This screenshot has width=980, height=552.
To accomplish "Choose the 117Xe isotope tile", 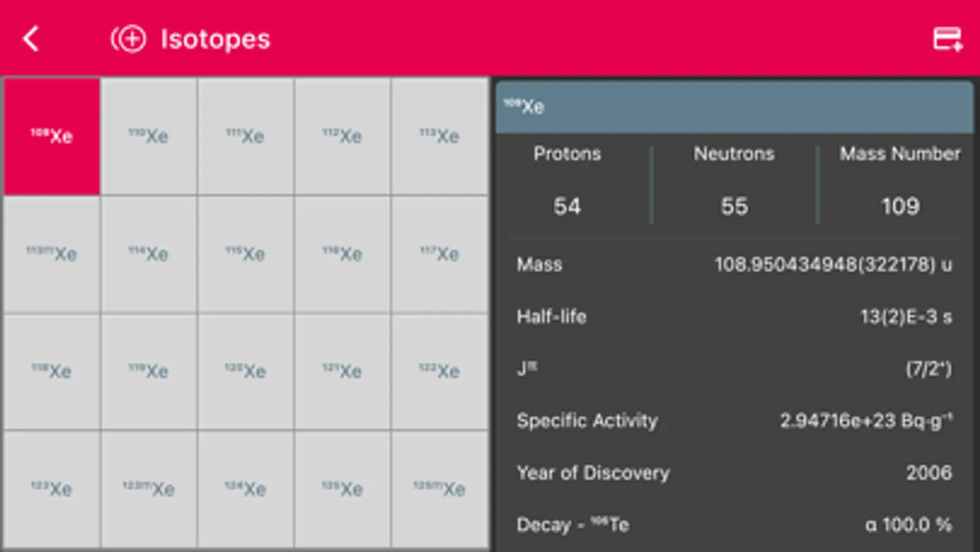I will point(439,253).
